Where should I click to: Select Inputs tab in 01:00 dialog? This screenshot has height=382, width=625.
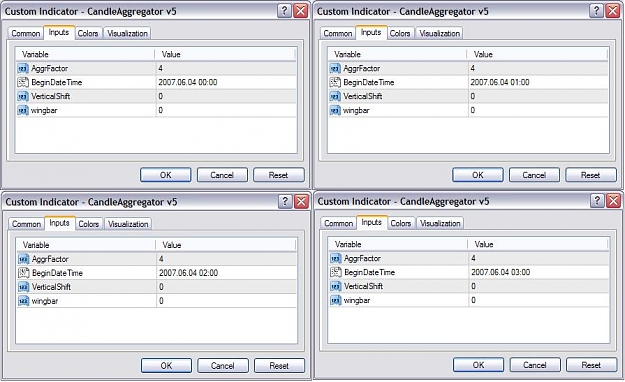(371, 33)
